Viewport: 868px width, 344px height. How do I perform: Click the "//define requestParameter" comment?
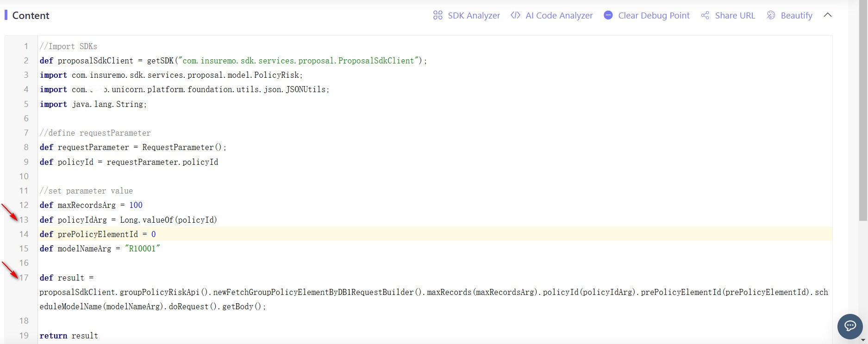coord(95,133)
